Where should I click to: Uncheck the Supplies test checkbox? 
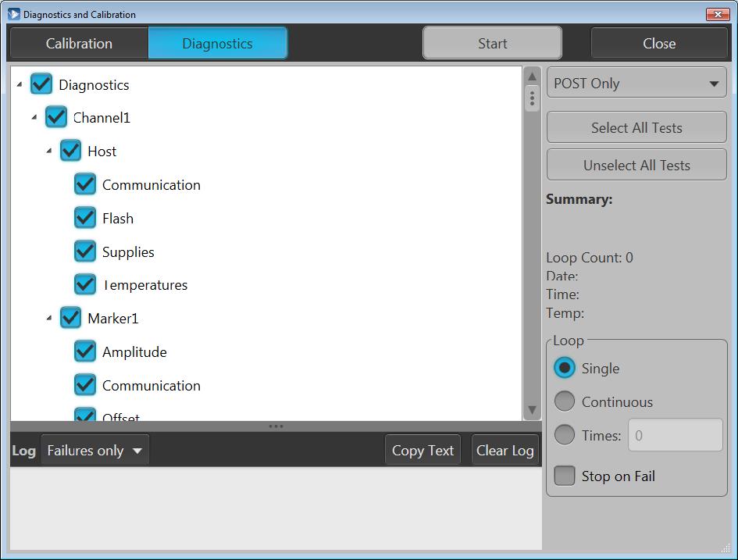[85, 251]
